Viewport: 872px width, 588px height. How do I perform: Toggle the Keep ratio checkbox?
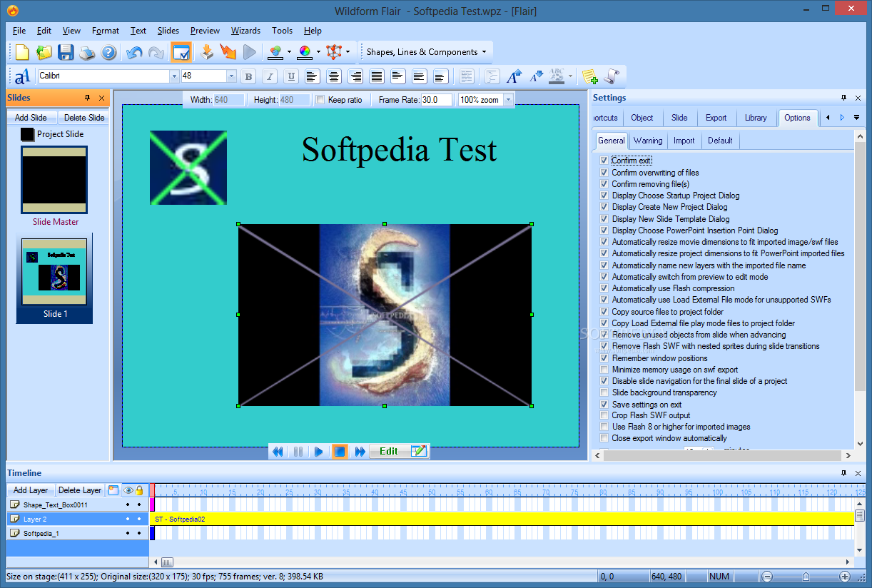(320, 100)
